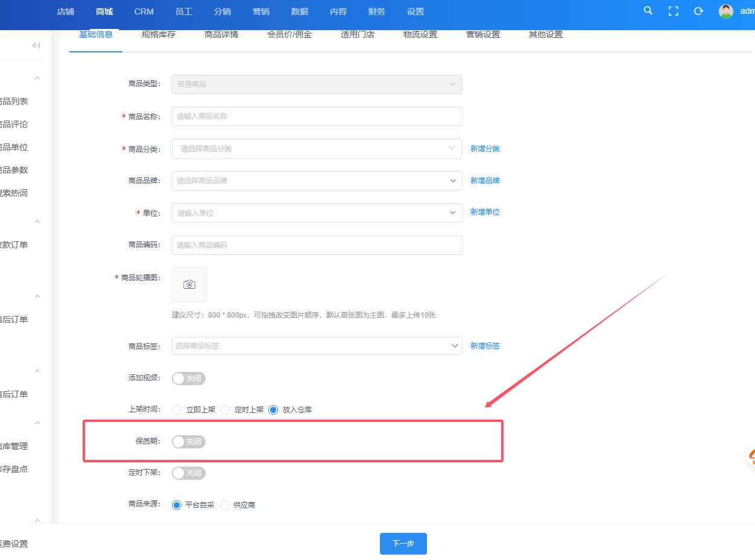755x560 pixels.
Task: Click the 新增分类 link
Action: [485, 149]
